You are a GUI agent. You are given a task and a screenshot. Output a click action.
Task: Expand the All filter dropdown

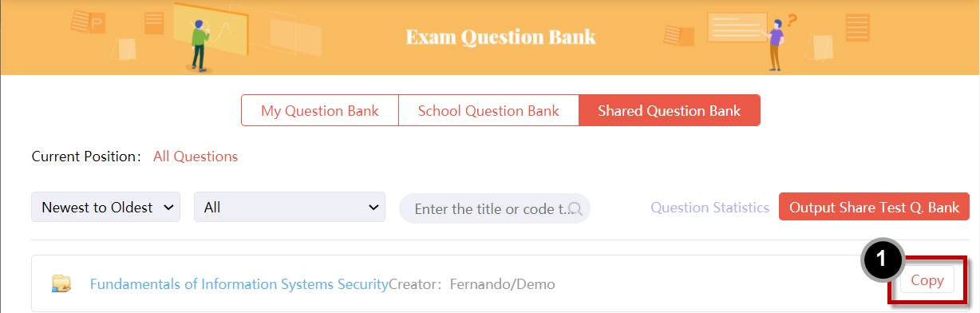pos(290,207)
